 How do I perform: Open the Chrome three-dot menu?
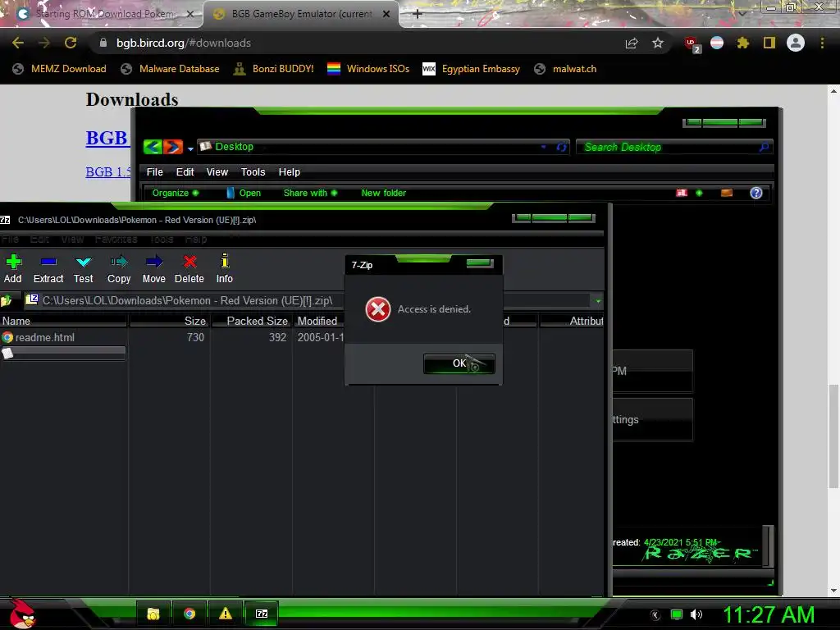click(x=822, y=43)
